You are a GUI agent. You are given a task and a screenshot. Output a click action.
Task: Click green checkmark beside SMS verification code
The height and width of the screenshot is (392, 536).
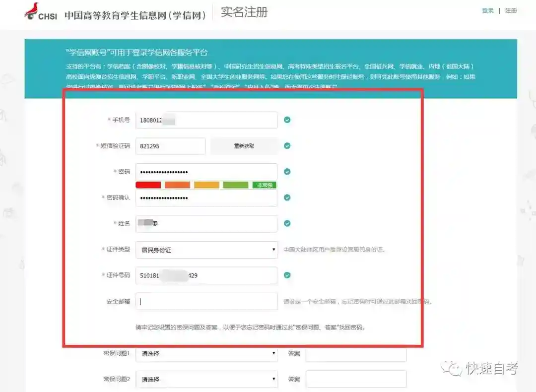click(x=287, y=146)
